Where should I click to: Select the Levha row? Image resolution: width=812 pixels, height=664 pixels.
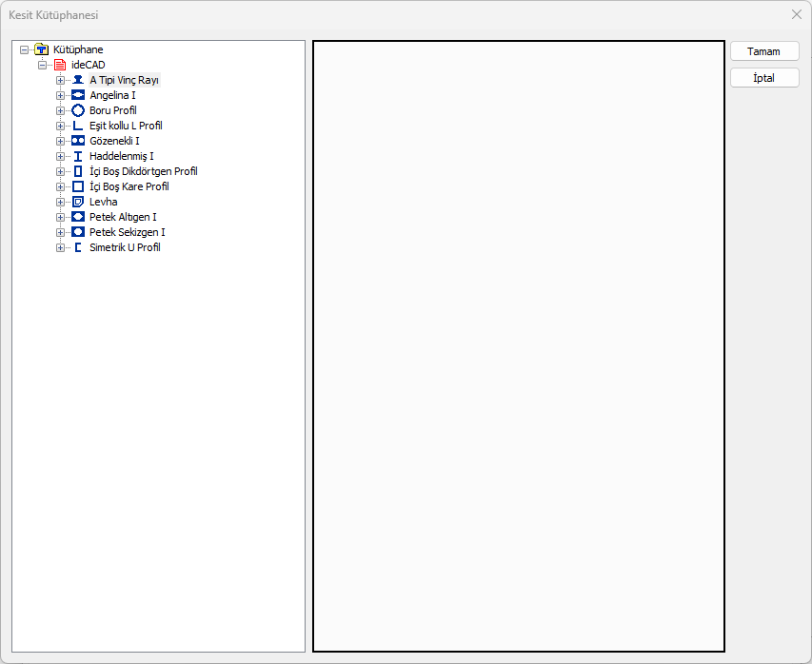click(x=104, y=202)
